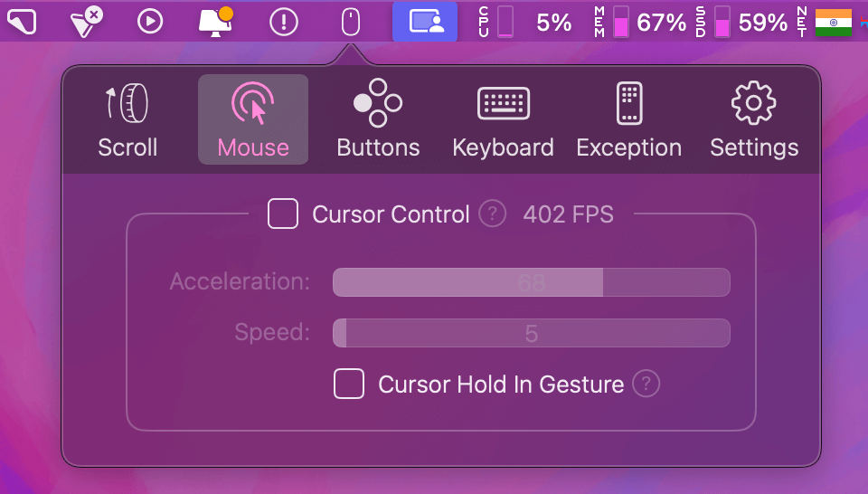The width and height of the screenshot is (868, 494).
Task: Open the Scroll settings tab
Action: (127, 119)
